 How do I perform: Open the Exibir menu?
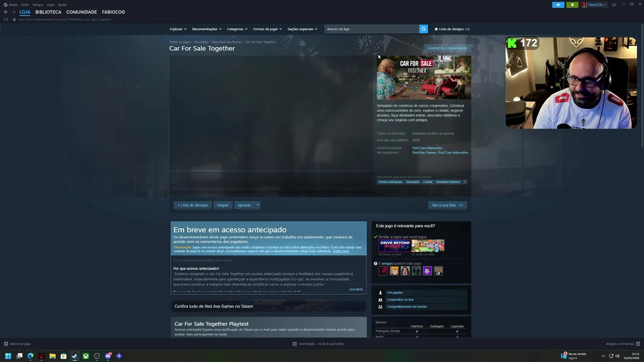[25, 5]
